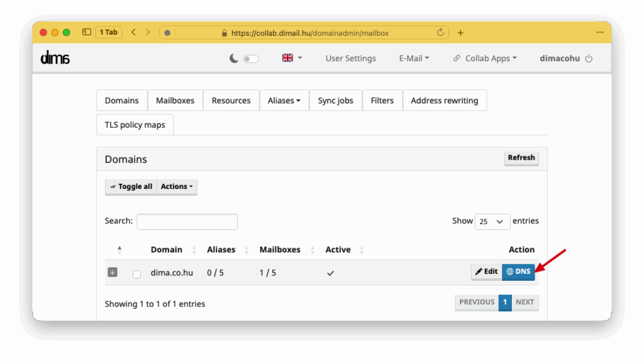644x364 pixels.
Task: Open a new browser tab with plus icon
Action: [460, 33]
